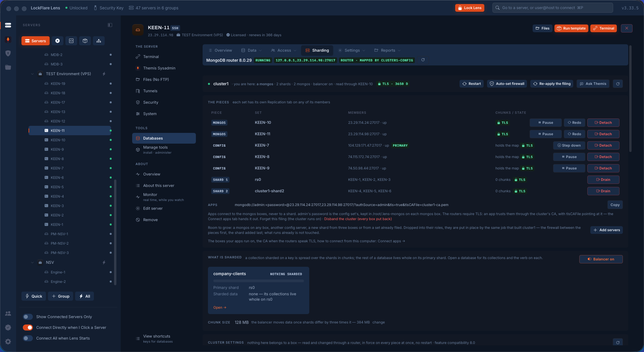644x352 pixels.
Task: Open the company-clients database link
Action: click(220, 308)
